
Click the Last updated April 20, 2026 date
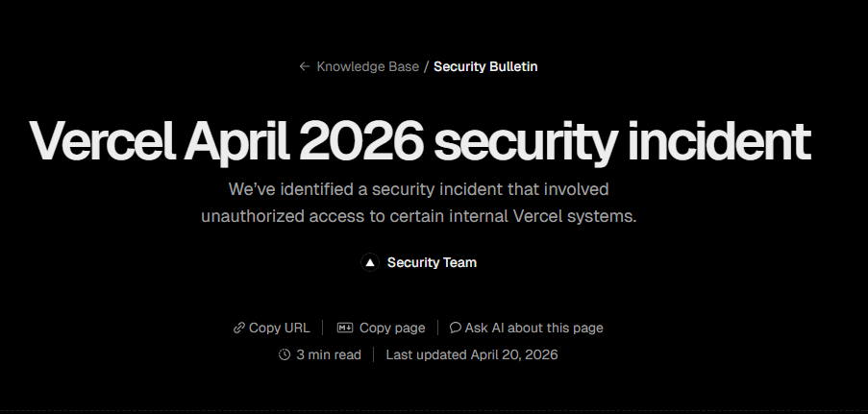(x=471, y=354)
